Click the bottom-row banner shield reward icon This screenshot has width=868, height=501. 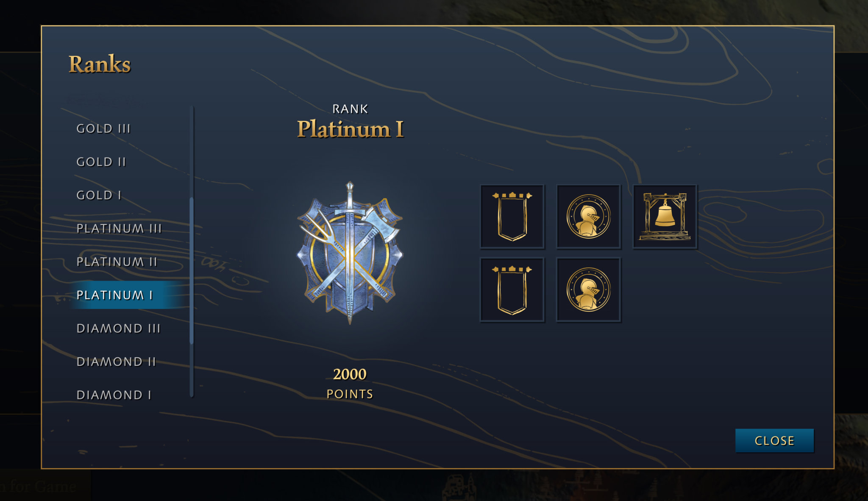512,290
